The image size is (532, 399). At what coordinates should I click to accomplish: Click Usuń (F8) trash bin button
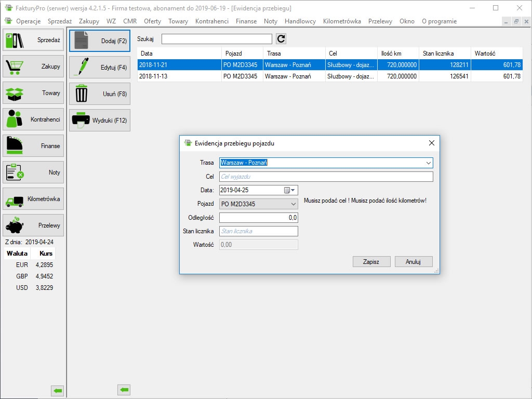tap(100, 94)
